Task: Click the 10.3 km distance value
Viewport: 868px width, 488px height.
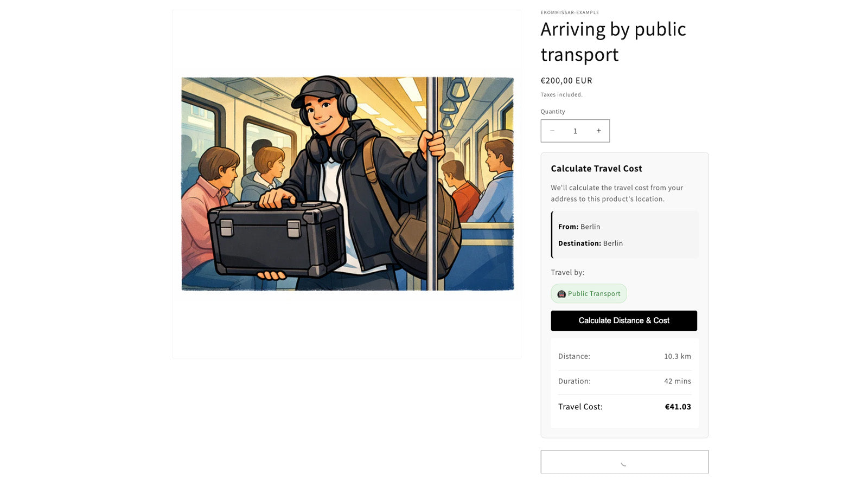Action: [x=677, y=356]
